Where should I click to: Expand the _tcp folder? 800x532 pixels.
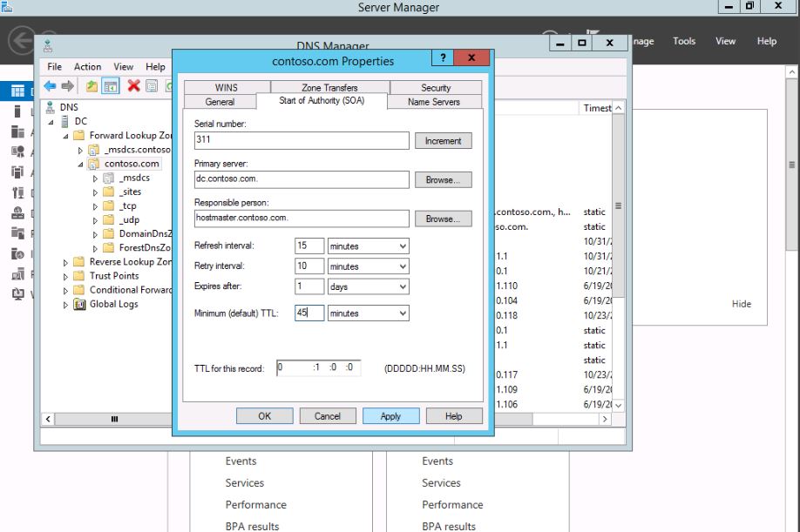95,206
